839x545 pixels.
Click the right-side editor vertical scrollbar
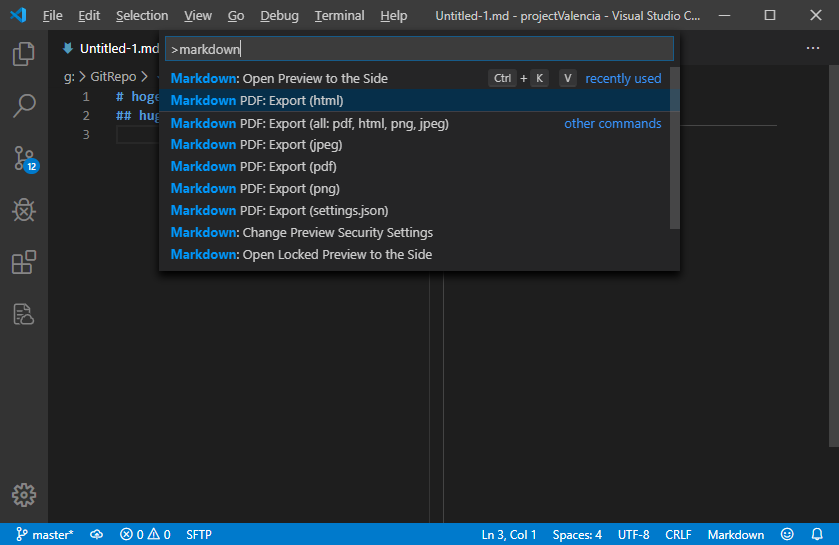(x=834, y=256)
